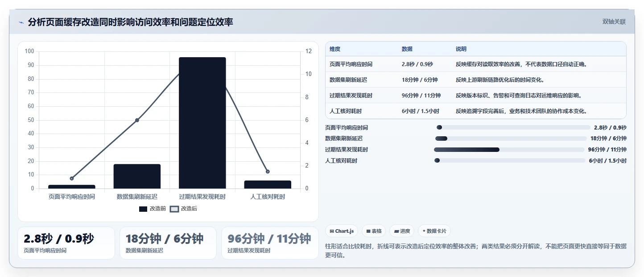
Task: Toggle the 改造前 legend entry
Action: point(153,209)
